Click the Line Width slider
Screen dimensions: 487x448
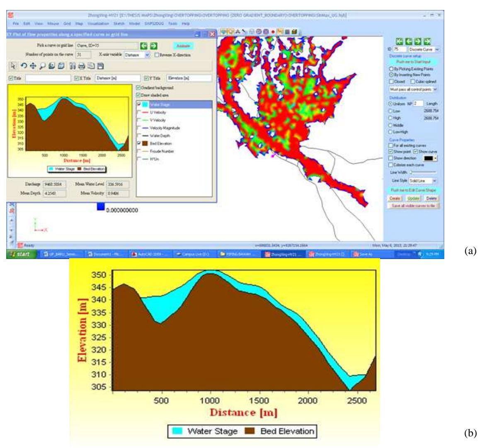tap(423, 172)
